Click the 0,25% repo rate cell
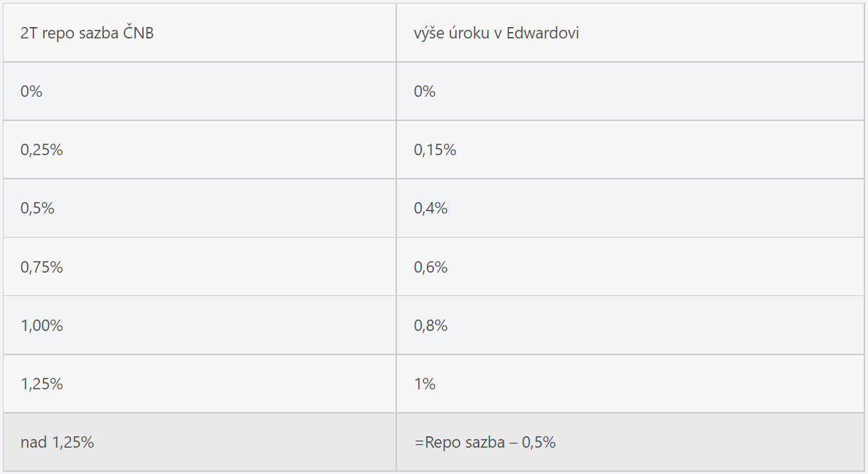 click(200, 149)
